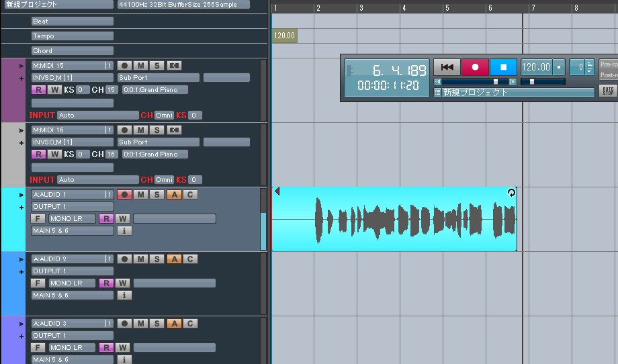Click the F button on AUDIO 2

[38, 283]
